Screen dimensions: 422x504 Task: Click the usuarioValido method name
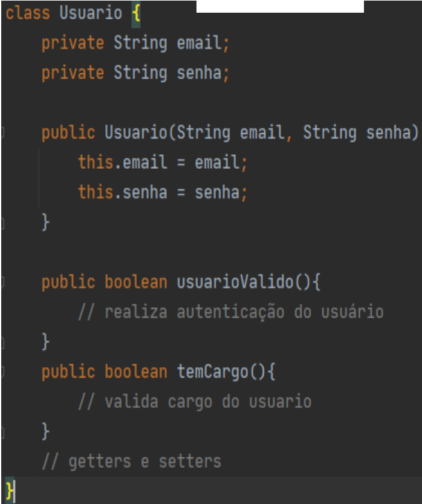[x=235, y=282]
